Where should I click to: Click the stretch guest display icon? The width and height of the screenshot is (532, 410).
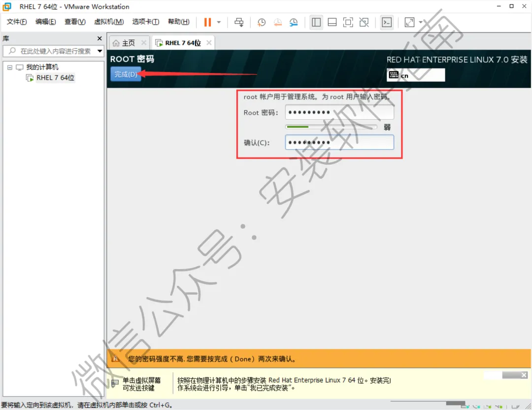[409, 22]
